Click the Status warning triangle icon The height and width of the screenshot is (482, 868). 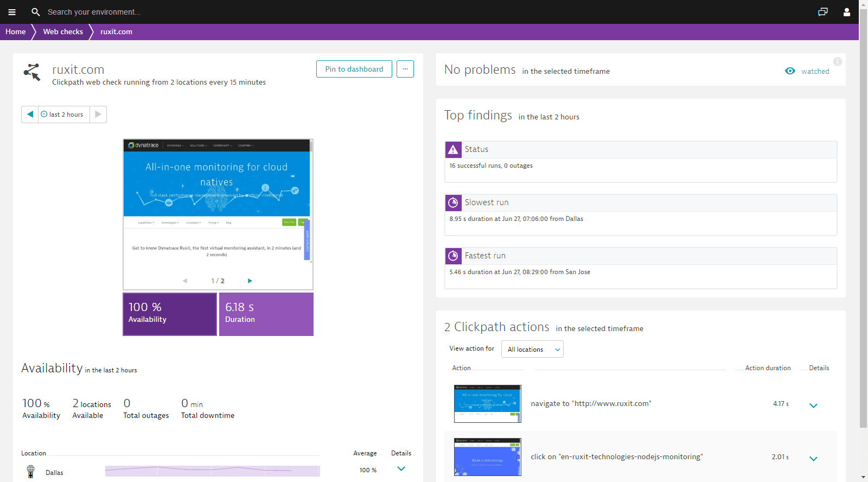453,149
